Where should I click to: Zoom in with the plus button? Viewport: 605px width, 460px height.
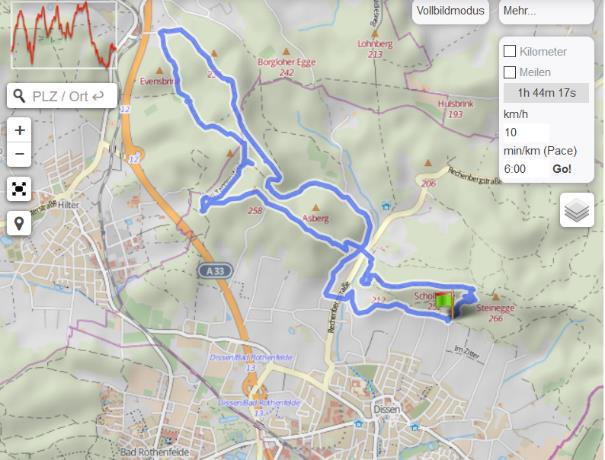(x=19, y=130)
